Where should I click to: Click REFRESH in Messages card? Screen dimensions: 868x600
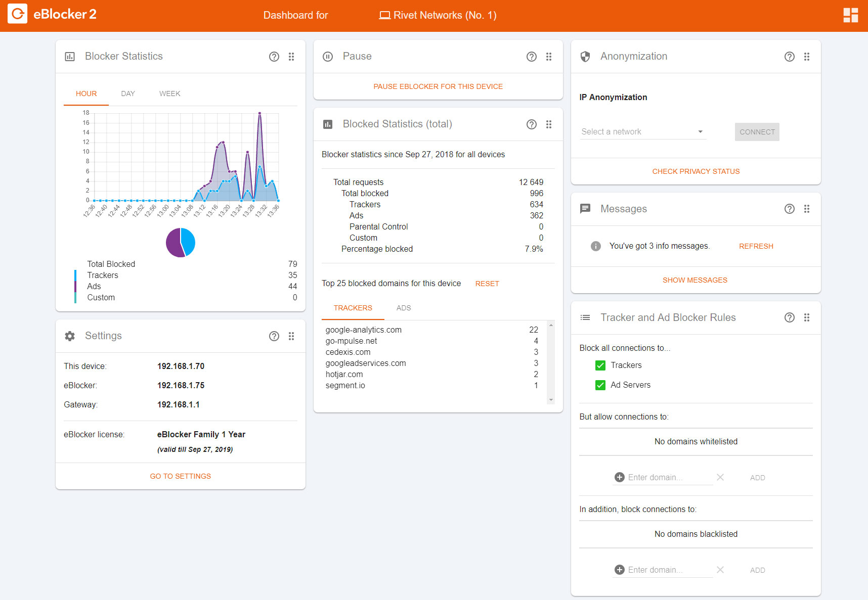[x=756, y=246]
